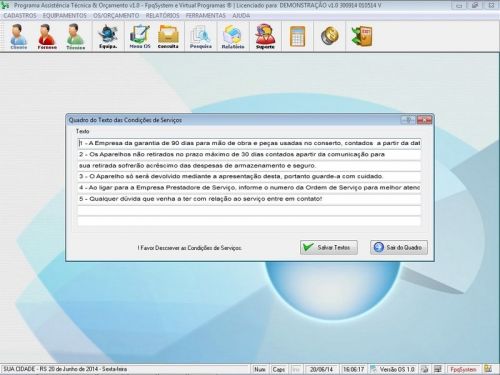Click the Num indicator in status bar

[x=260, y=369]
